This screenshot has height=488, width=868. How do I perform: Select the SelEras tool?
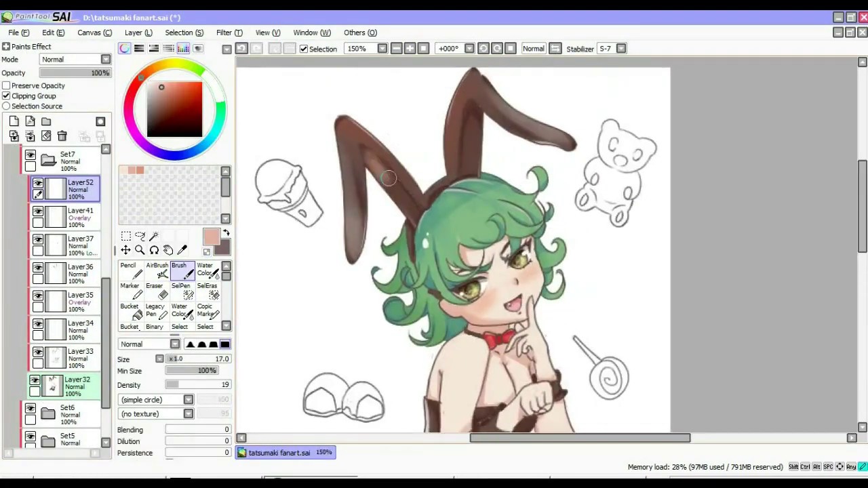click(208, 291)
